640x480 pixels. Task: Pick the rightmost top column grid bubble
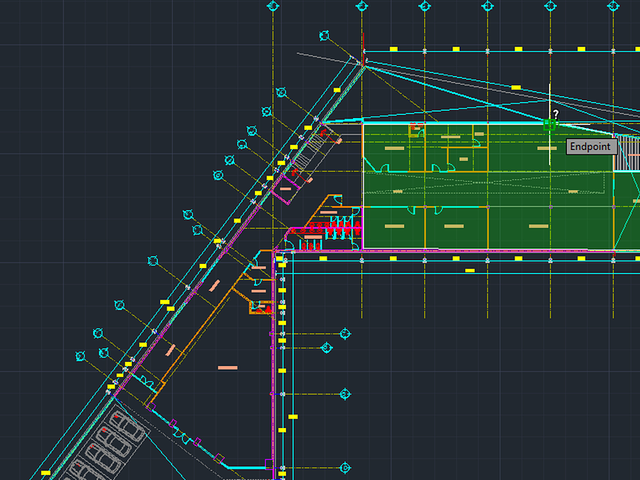point(613,6)
